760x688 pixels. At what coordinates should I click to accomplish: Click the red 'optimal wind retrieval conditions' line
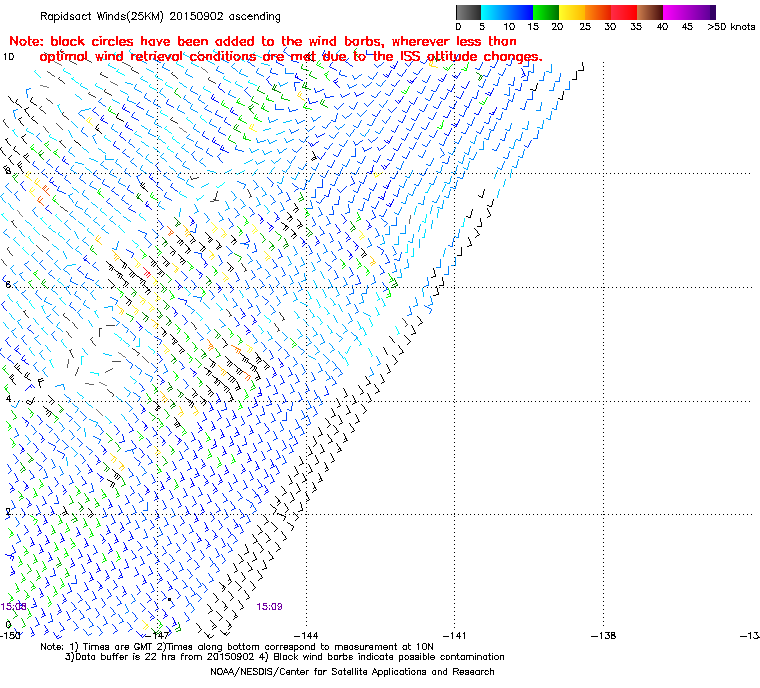(291, 57)
